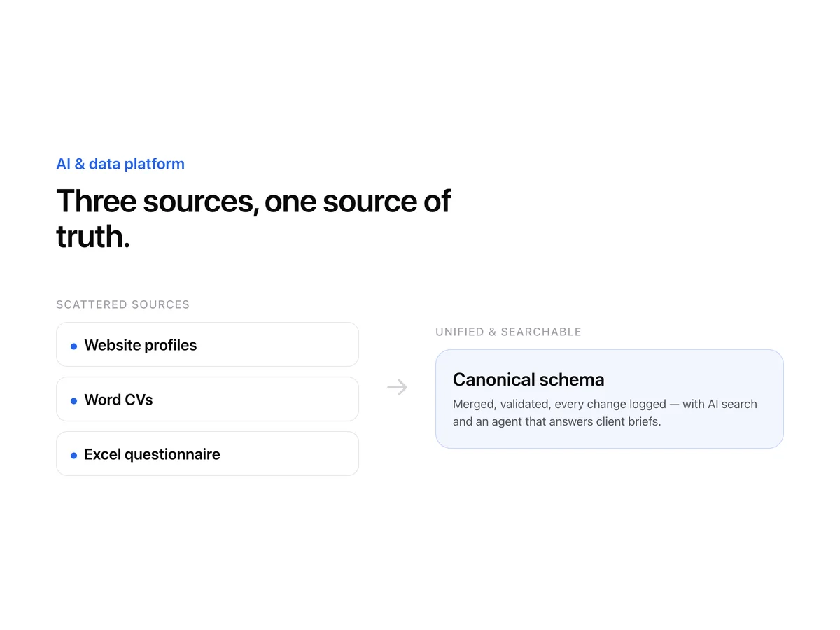Click the 'Canonical schema' title text
Image resolution: width=840 pixels, height=630 pixels.
pos(528,379)
